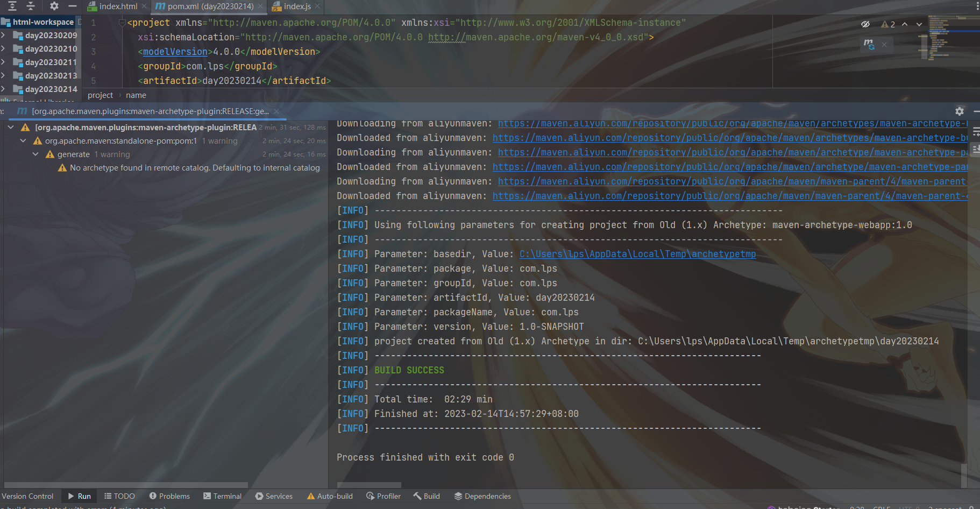
Task: Collapse the generate node
Action: 35,154
